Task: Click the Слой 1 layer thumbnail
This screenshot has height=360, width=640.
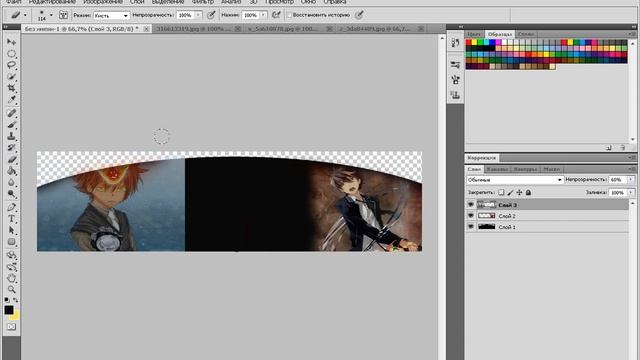Action: [487, 227]
